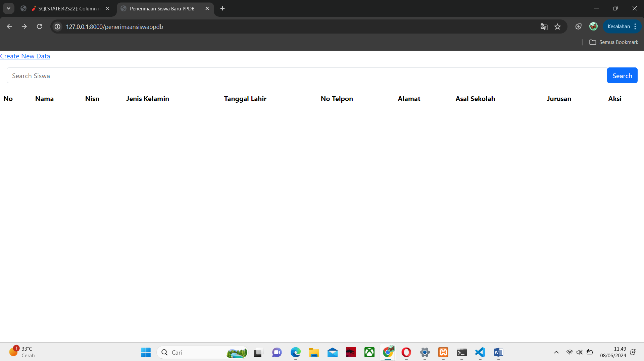
Task: Click the browser reload page icon
Action: pos(39,27)
